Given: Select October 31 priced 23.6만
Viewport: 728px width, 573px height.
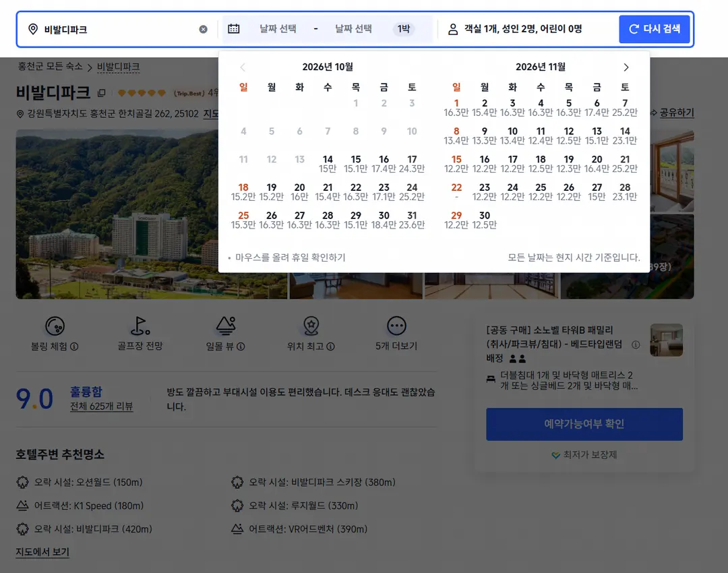Looking at the screenshot, I should 412,220.
